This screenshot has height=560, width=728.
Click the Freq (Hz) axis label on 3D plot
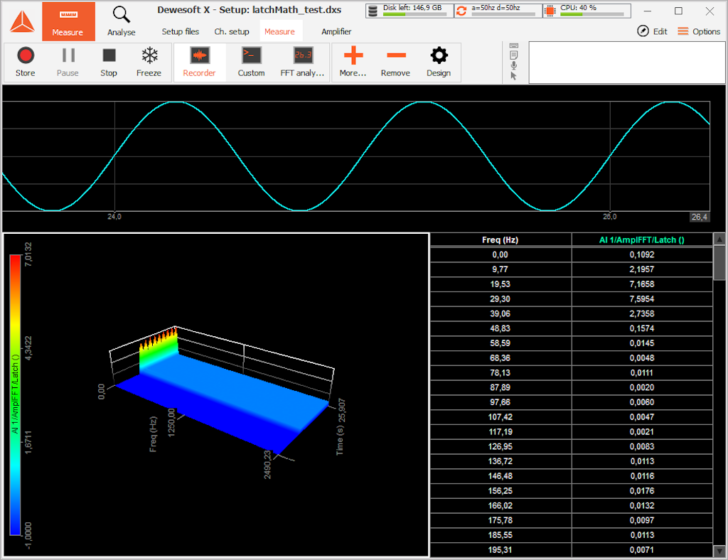[x=154, y=434]
